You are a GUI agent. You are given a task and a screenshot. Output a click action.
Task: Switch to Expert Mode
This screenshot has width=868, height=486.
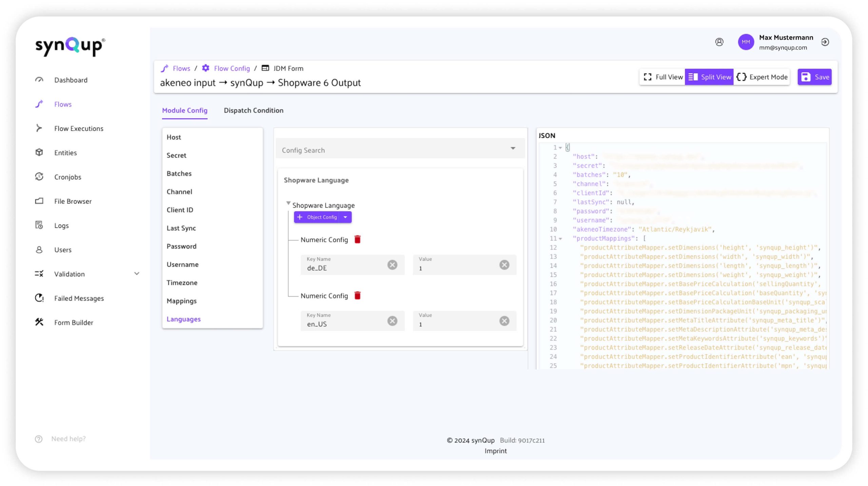(762, 77)
